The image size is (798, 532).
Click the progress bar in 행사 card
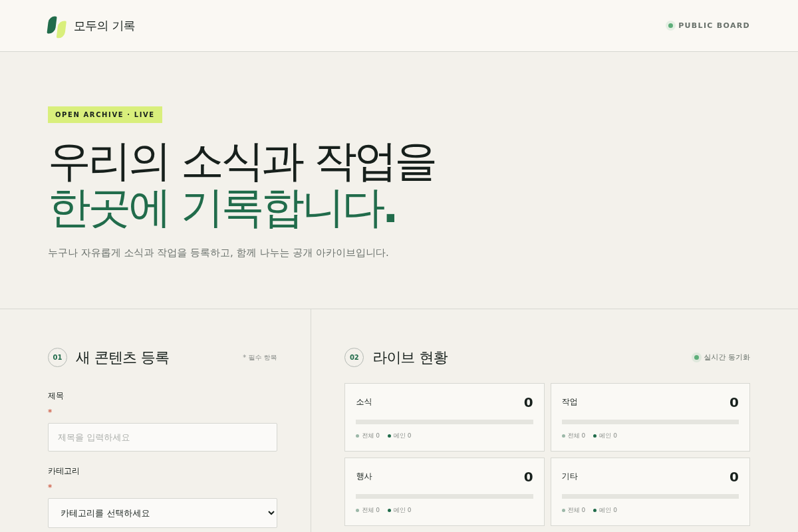click(444, 496)
